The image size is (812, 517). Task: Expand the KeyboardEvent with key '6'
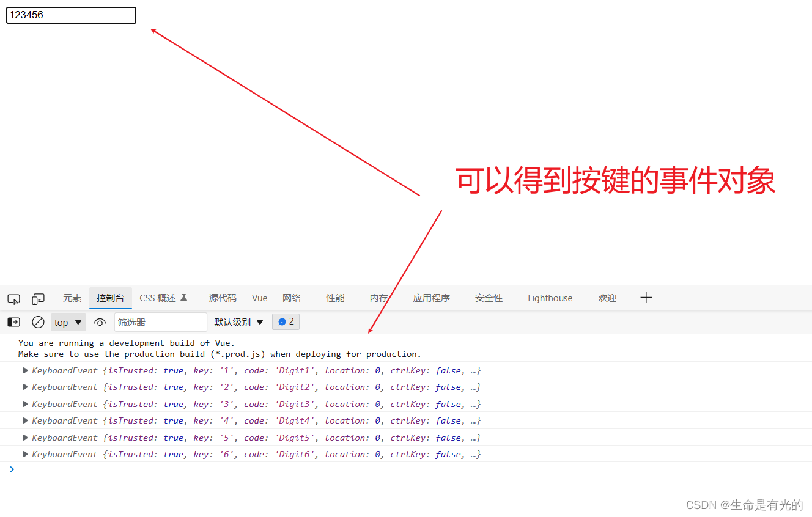point(25,454)
